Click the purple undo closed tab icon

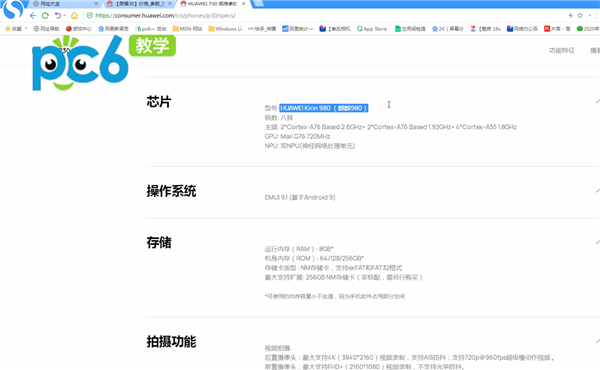click(x=57, y=16)
